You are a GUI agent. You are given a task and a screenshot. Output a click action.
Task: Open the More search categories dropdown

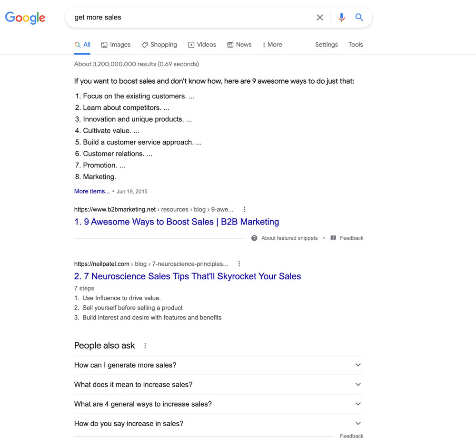272,45
